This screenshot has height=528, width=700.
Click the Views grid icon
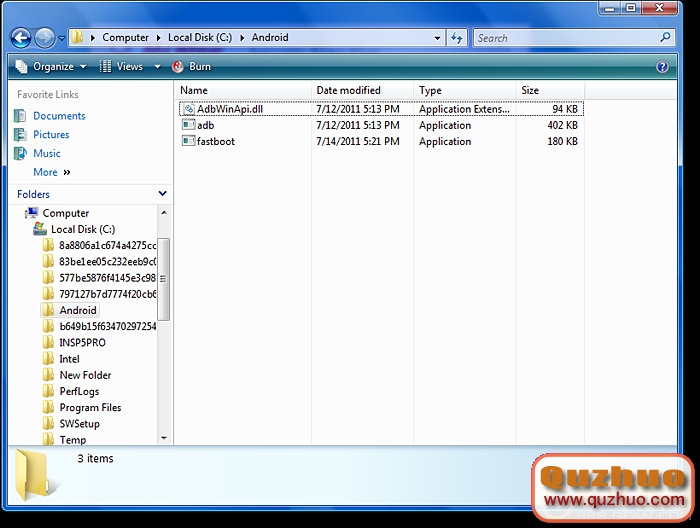click(105, 67)
